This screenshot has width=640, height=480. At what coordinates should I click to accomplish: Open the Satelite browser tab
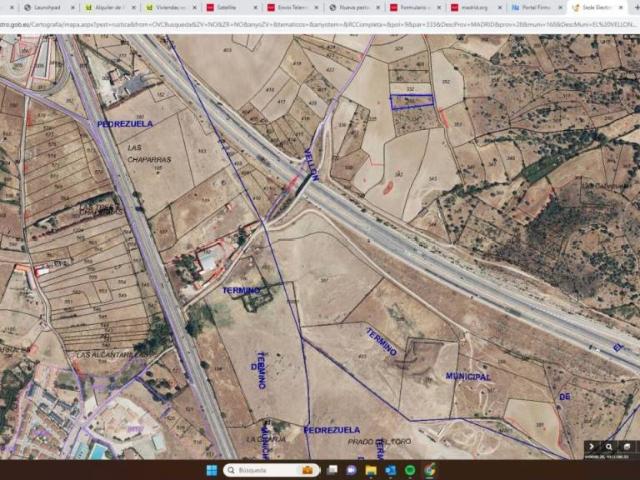pyautogui.click(x=232, y=7)
